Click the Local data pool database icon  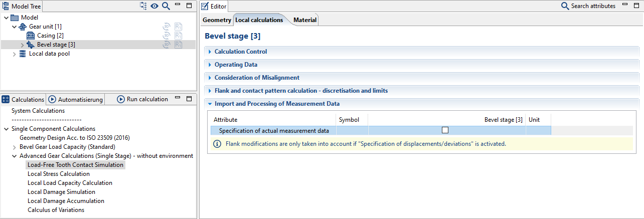point(22,54)
